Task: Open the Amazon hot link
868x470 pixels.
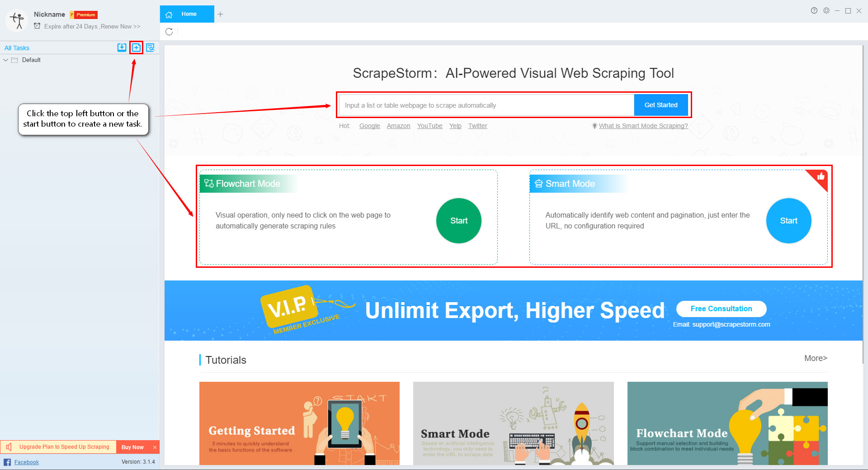Action: 398,126
